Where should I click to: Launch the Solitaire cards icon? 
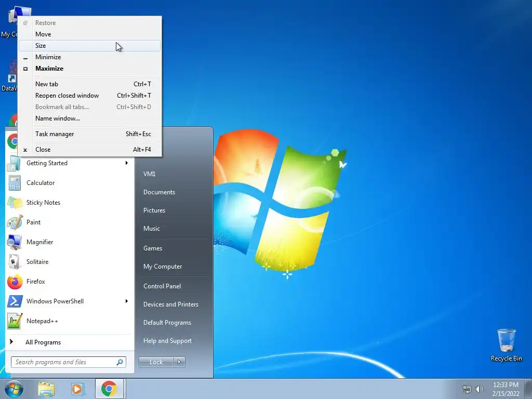point(15,262)
